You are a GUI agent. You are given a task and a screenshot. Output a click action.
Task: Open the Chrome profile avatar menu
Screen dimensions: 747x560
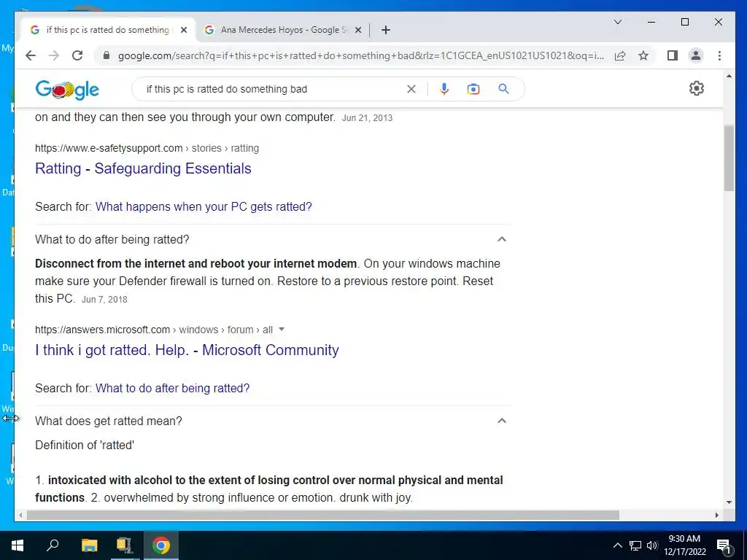tap(695, 55)
